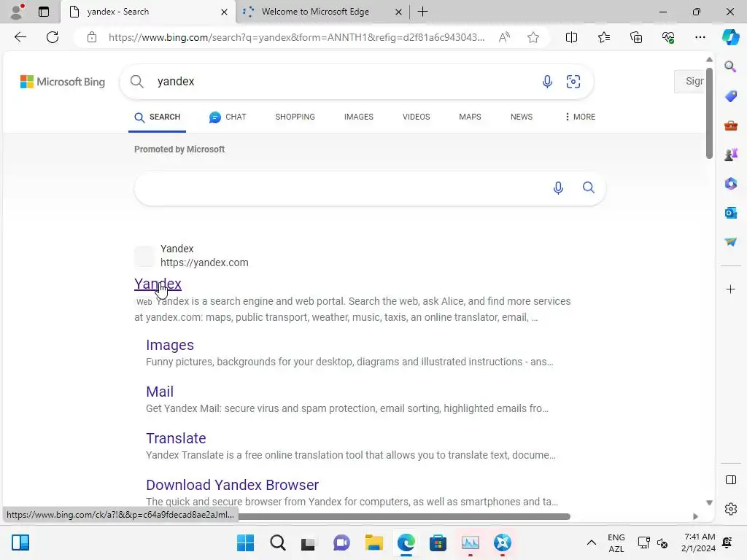Open the tab actions menu icon
The width and height of the screenshot is (747, 560).
pos(44,12)
